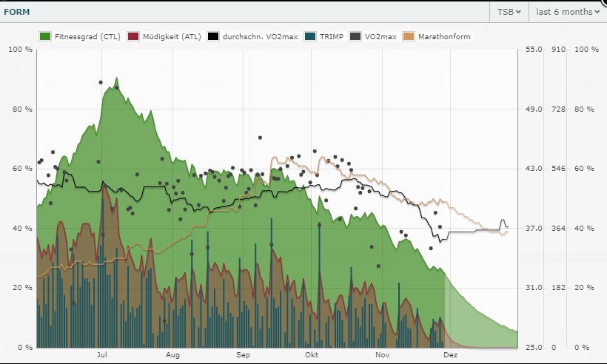The image size is (607, 364).
Task: Click the red Müdigkeit (ATL) legend swatch
Action: (x=133, y=36)
